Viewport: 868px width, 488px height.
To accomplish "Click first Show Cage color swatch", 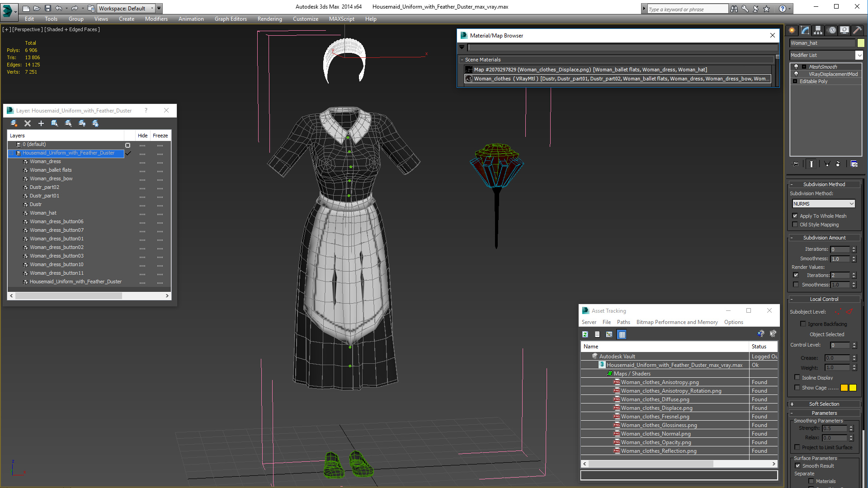I will point(844,388).
